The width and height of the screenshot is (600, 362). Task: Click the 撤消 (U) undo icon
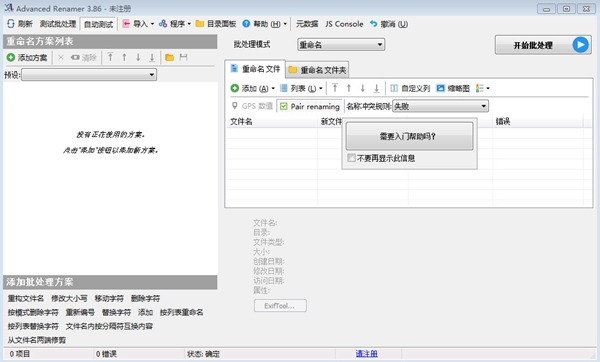[373, 24]
